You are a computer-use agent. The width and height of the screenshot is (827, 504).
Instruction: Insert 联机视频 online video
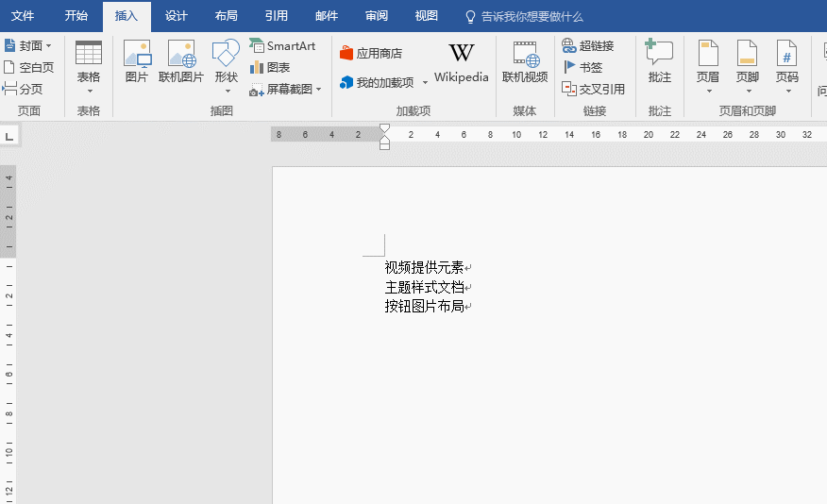[x=525, y=62]
